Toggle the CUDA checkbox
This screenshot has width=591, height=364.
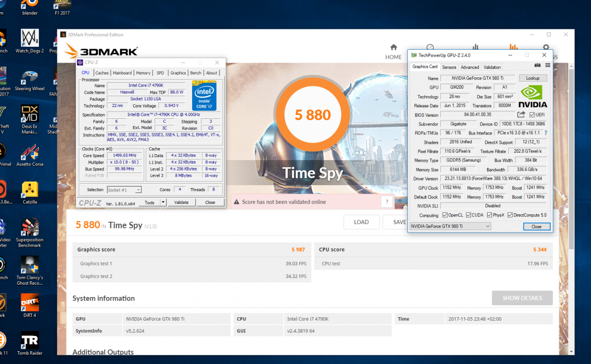(467, 215)
